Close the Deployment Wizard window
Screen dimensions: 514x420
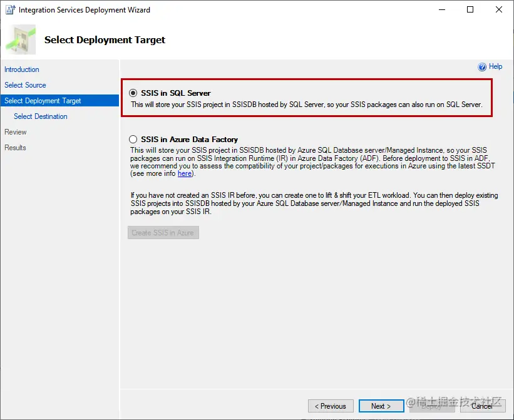click(499, 10)
